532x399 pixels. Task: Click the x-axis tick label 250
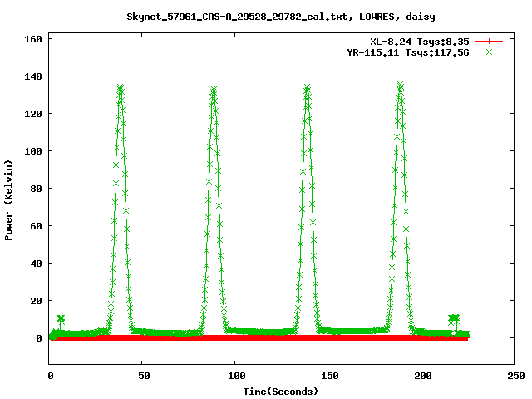516,376
